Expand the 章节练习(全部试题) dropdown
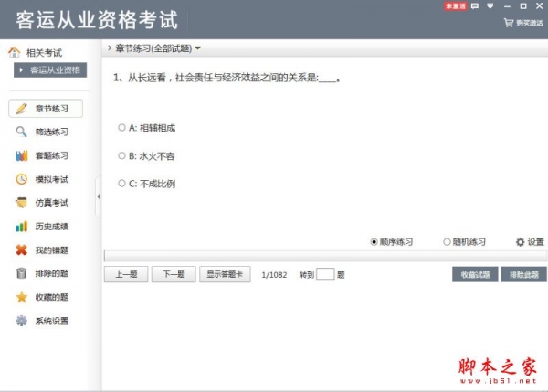The image size is (548, 392). [198, 48]
